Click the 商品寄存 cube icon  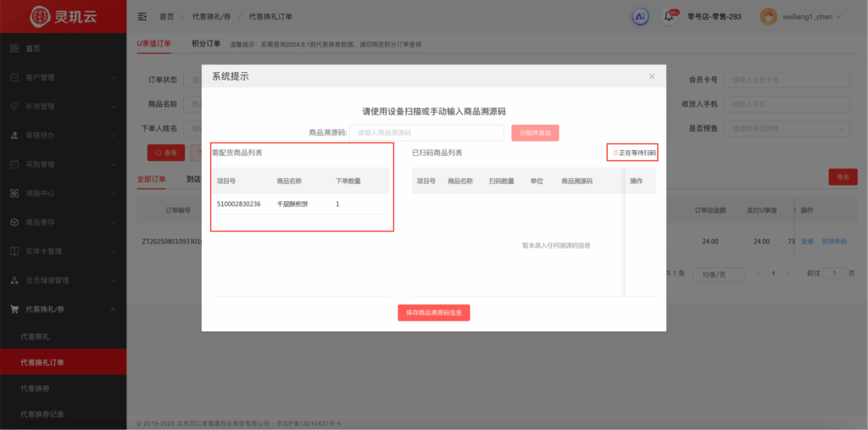(x=14, y=221)
